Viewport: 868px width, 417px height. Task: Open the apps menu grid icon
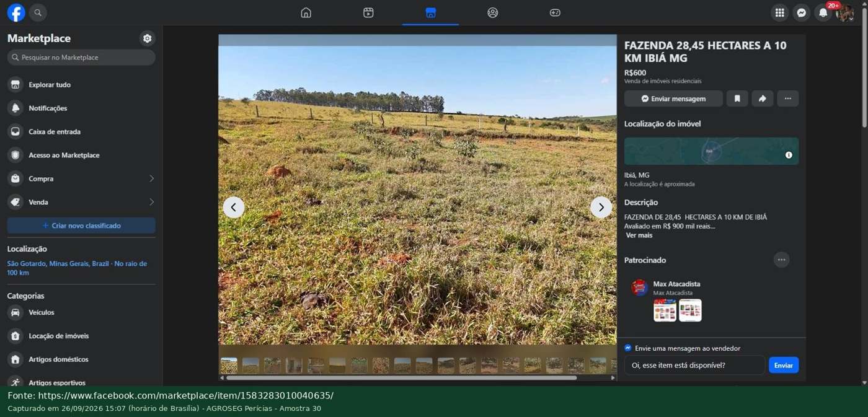point(779,12)
